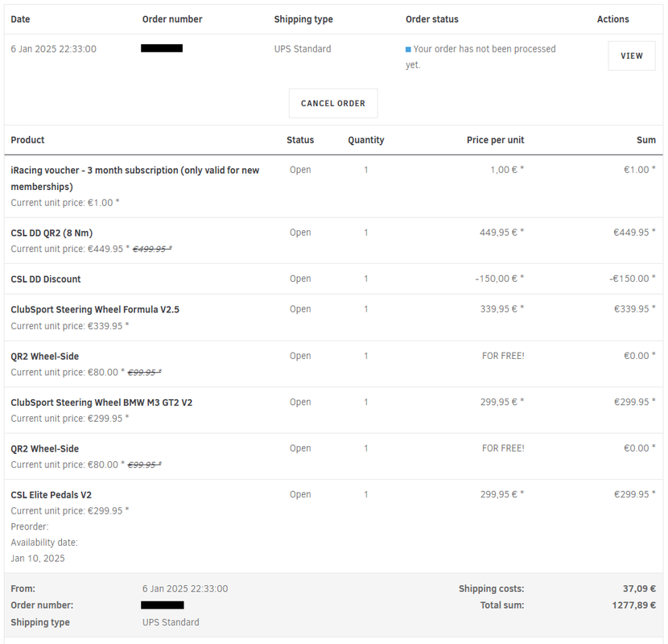Viewport: 668px width, 644px height.
Task: Click UPS Standard in the top order row
Action: tap(303, 49)
